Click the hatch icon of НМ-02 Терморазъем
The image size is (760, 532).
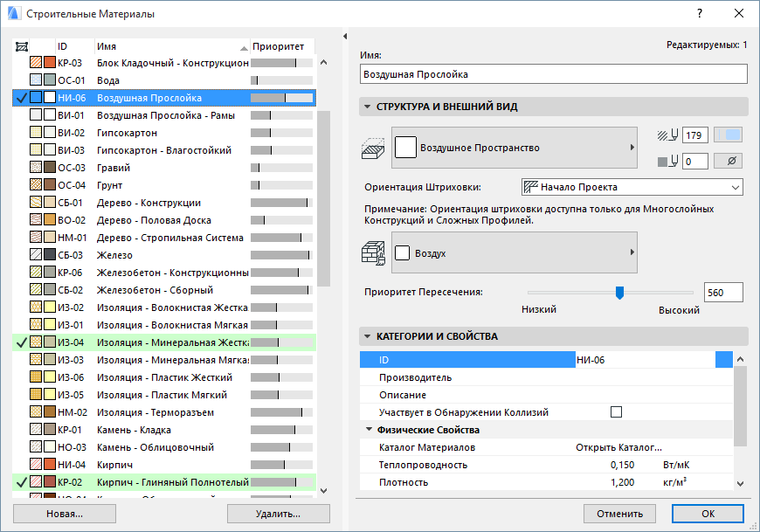point(36,411)
